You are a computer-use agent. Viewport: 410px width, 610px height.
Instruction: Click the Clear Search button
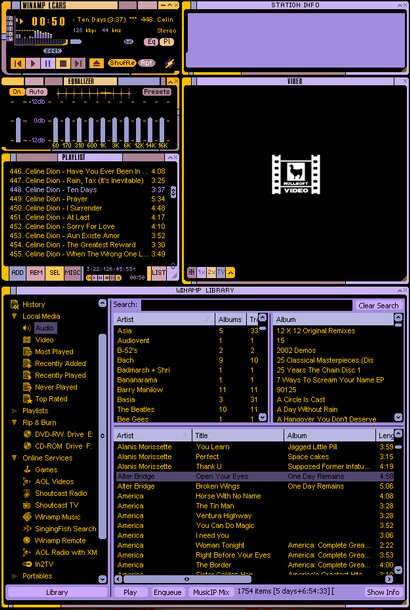pos(378,306)
